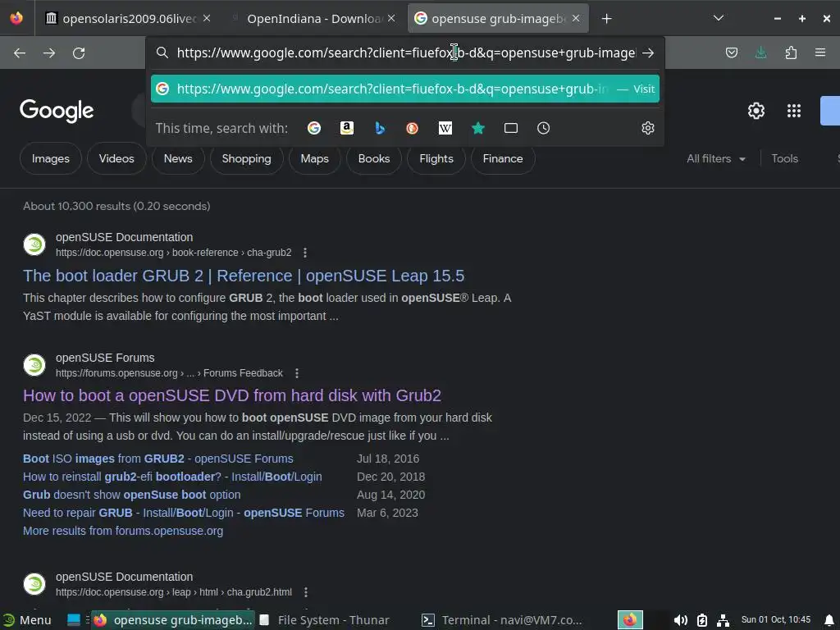The height and width of the screenshot is (630, 840).
Task: Switch to the OpenIndiana Download tab
Action: pos(313,19)
